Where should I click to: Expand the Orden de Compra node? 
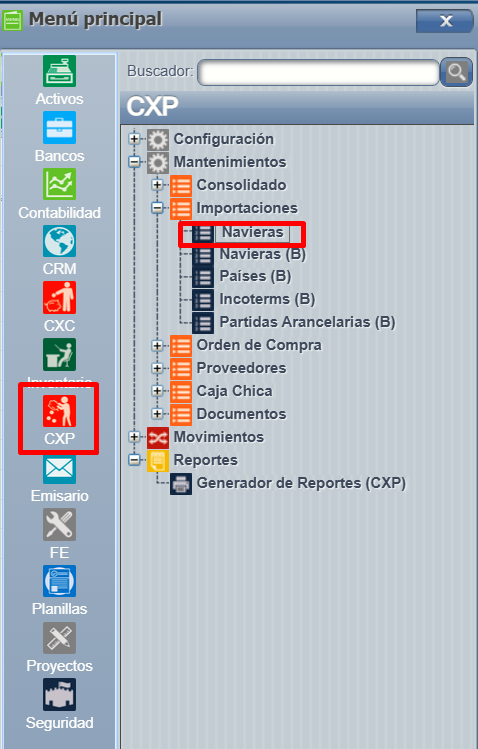point(158,345)
